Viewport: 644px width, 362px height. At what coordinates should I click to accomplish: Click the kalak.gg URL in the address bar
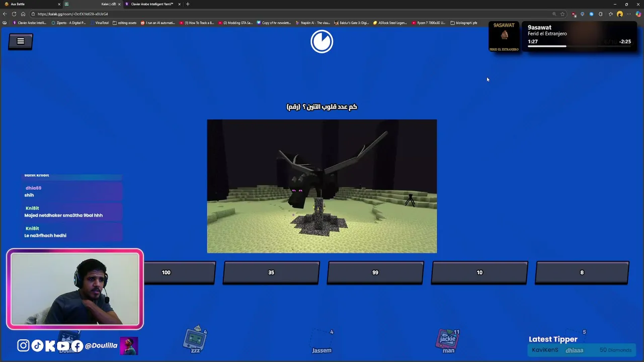pos(73,14)
